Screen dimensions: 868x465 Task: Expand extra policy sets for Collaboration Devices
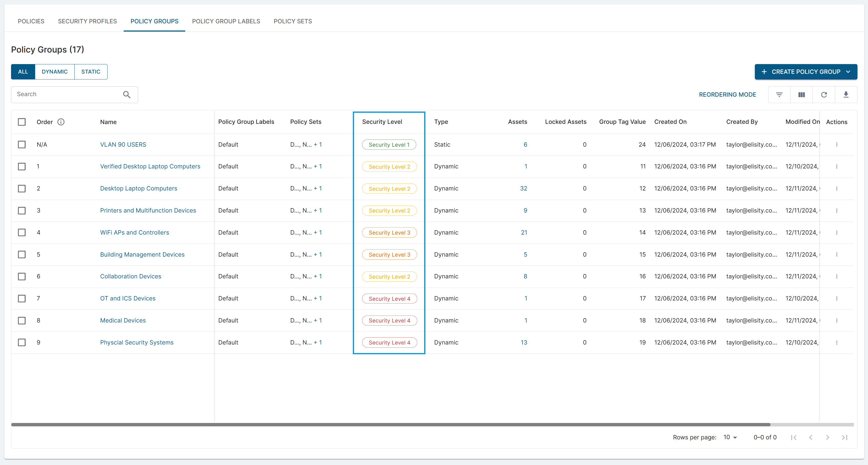click(318, 276)
